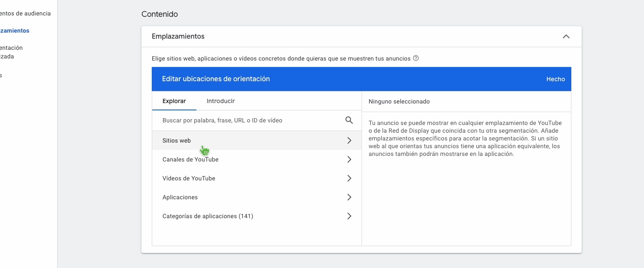The image size is (644, 268).
Task: Click the Emplazamientos panel header title
Action: tap(178, 37)
